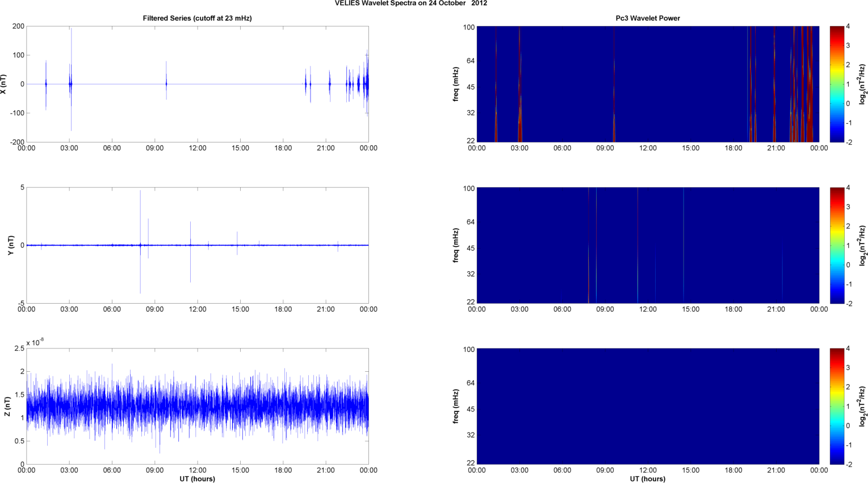
Task: Click the '-5' tick on the Y plot
Action: [21, 303]
